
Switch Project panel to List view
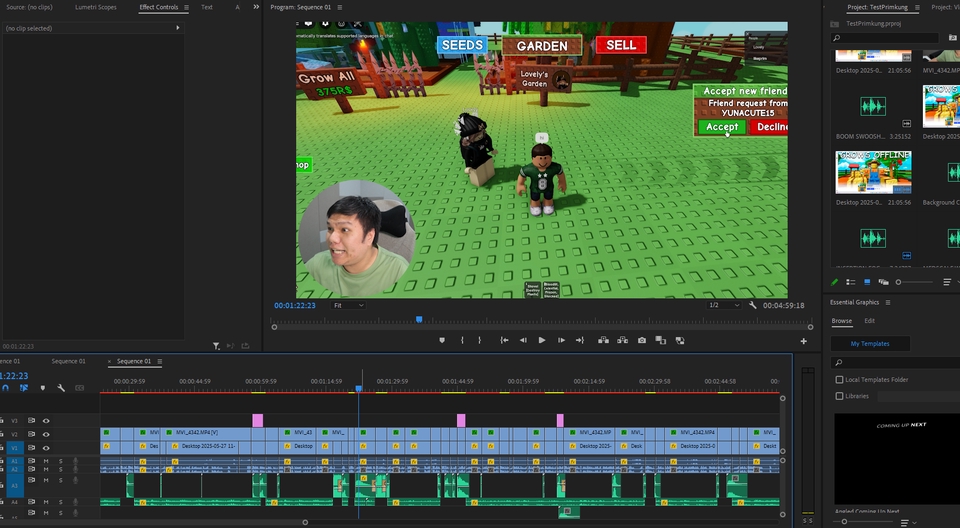point(850,282)
